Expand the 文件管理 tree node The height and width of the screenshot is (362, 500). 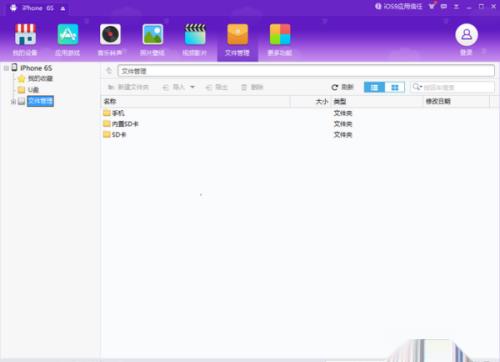point(13,101)
